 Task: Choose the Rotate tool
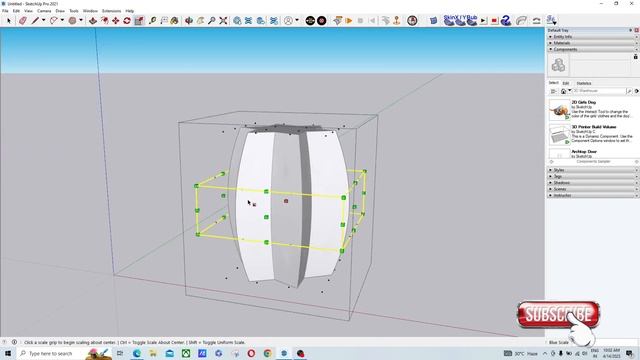127,20
